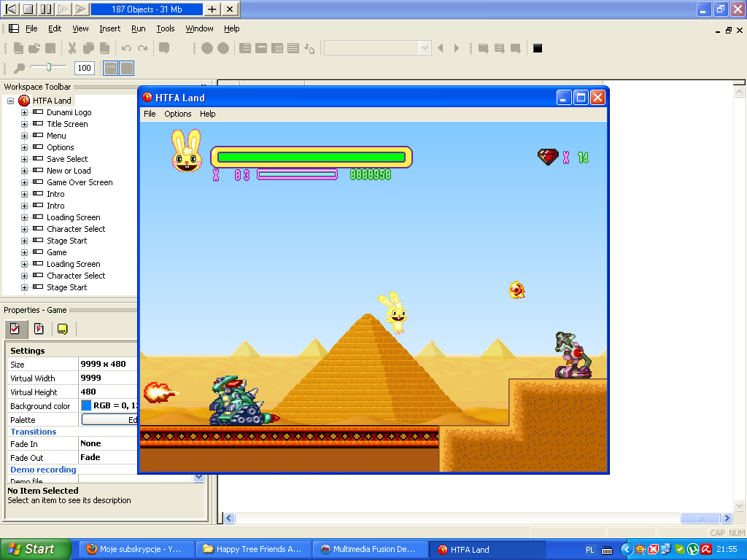Viewport: 747px width, 560px height.
Task: Resume play in the debugger bar
Action: pyautogui.click(x=81, y=9)
